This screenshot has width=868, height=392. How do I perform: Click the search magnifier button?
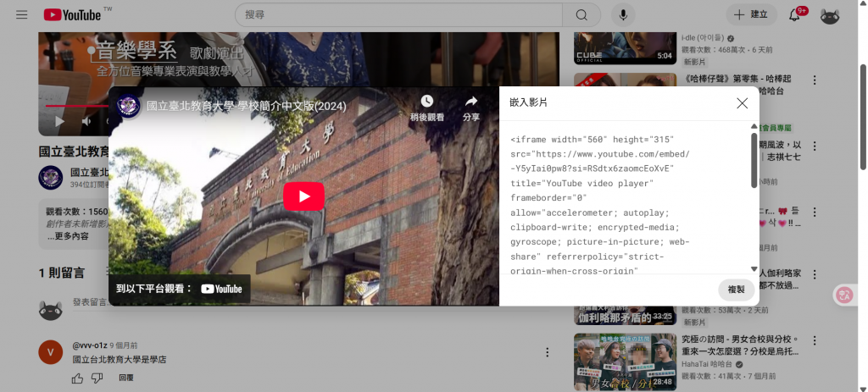tap(581, 15)
